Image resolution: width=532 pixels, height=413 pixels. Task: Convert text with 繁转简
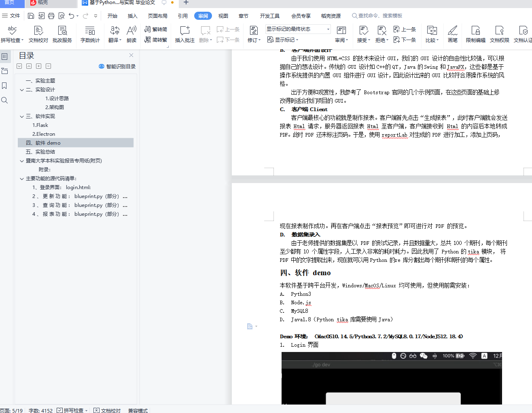[x=156, y=29]
